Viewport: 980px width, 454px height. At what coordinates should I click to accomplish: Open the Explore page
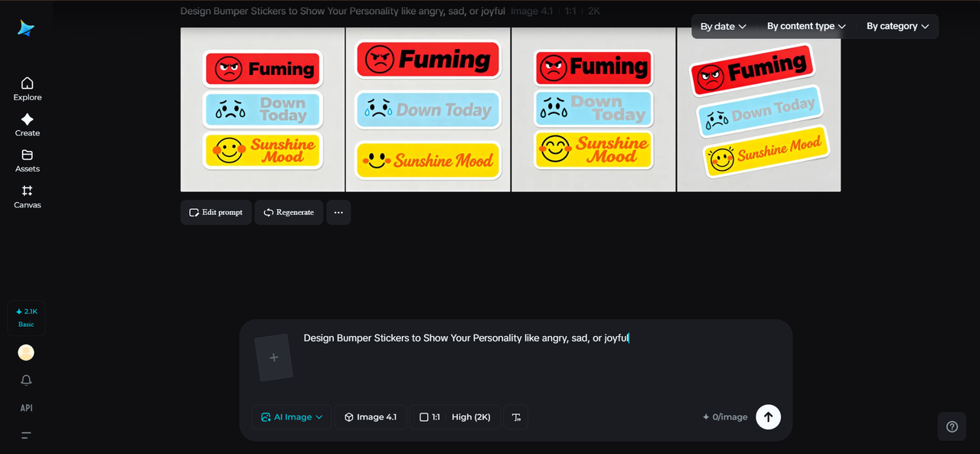[27, 89]
